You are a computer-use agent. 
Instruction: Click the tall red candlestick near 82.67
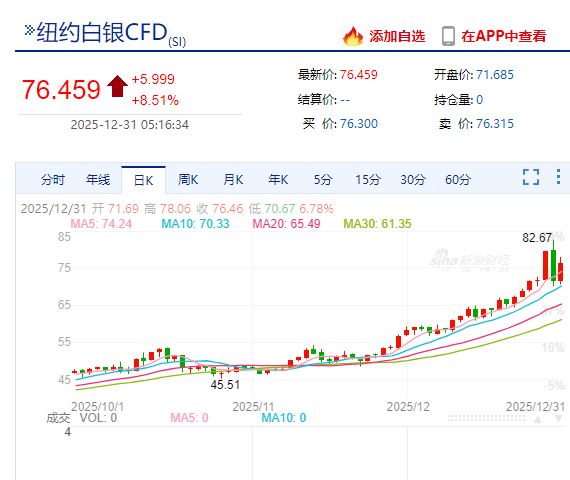(545, 265)
